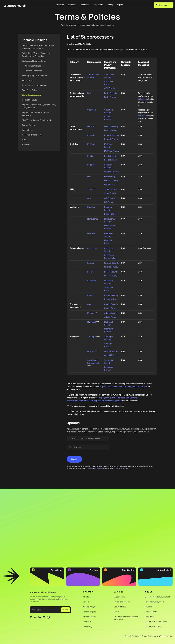Open Terms of Service - Developer Tier sidebar link
This screenshot has height=644, width=175.
click(38, 47)
